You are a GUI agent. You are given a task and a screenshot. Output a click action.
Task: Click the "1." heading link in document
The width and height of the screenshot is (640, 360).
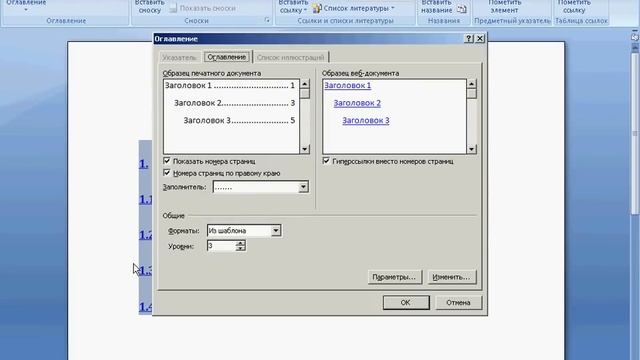(x=143, y=164)
